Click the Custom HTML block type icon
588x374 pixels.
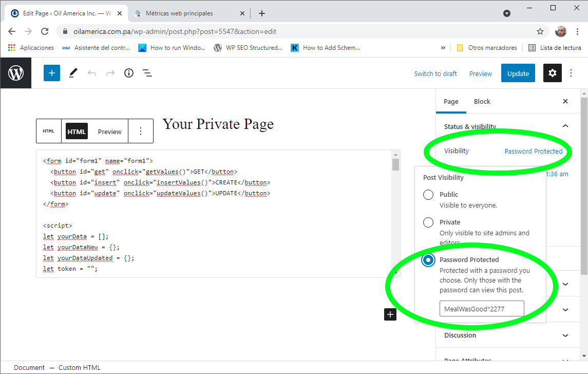click(x=49, y=131)
